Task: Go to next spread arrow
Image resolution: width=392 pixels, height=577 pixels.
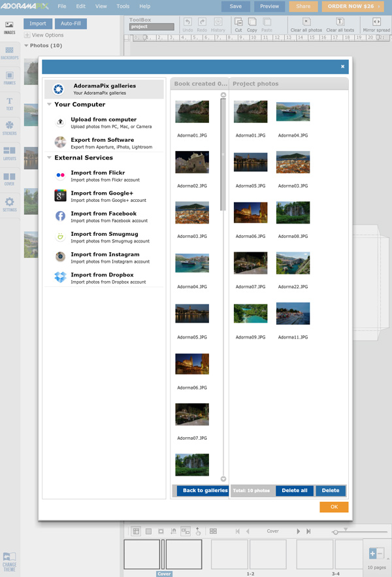Action: pyautogui.click(x=298, y=531)
